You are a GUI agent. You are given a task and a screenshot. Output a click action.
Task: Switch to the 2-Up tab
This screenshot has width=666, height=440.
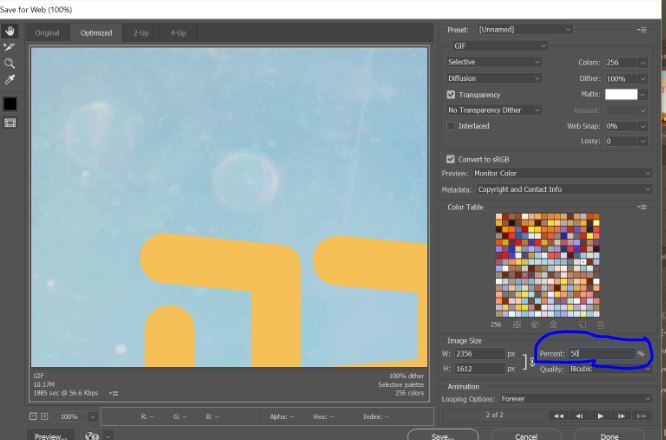coord(141,33)
